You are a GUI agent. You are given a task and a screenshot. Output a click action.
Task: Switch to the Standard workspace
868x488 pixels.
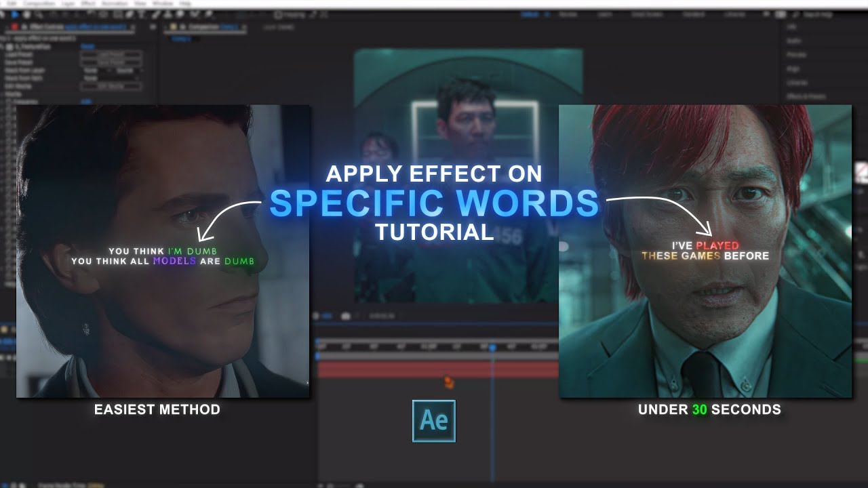coord(694,14)
